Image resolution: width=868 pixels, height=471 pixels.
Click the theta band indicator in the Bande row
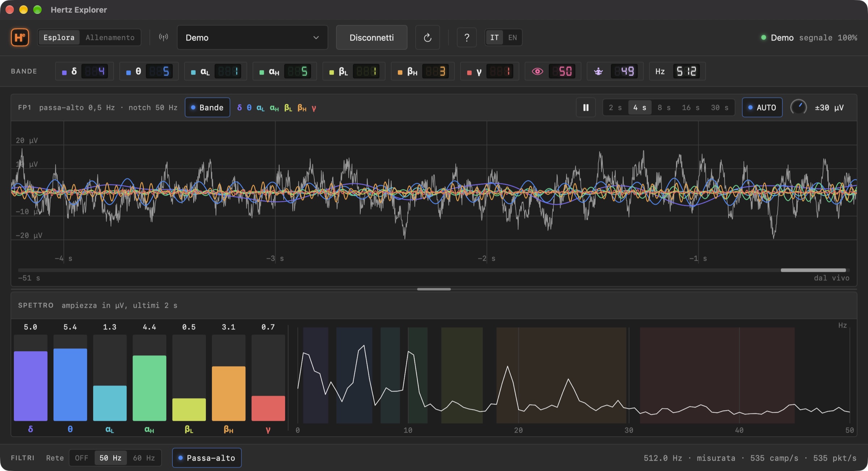pos(149,71)
